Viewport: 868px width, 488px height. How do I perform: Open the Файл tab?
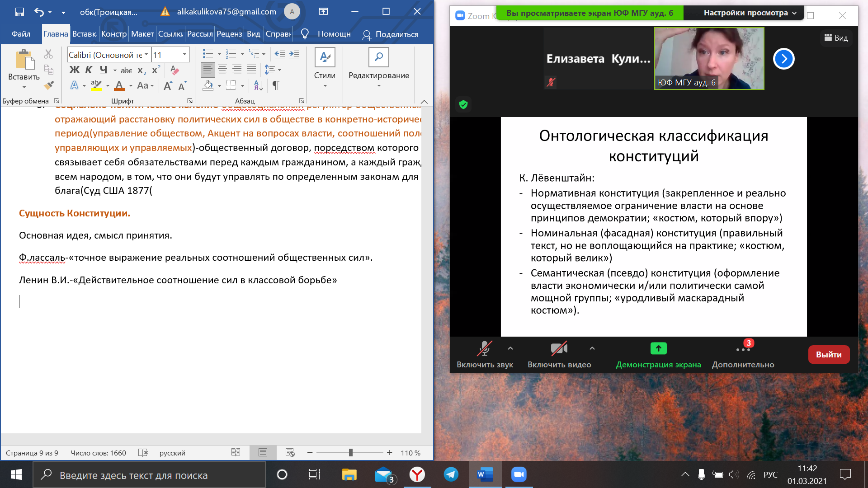[21, 34]
